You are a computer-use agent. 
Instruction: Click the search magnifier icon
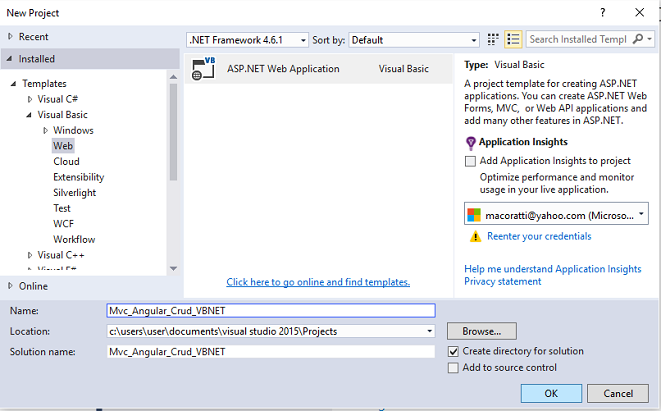[638, 39]
